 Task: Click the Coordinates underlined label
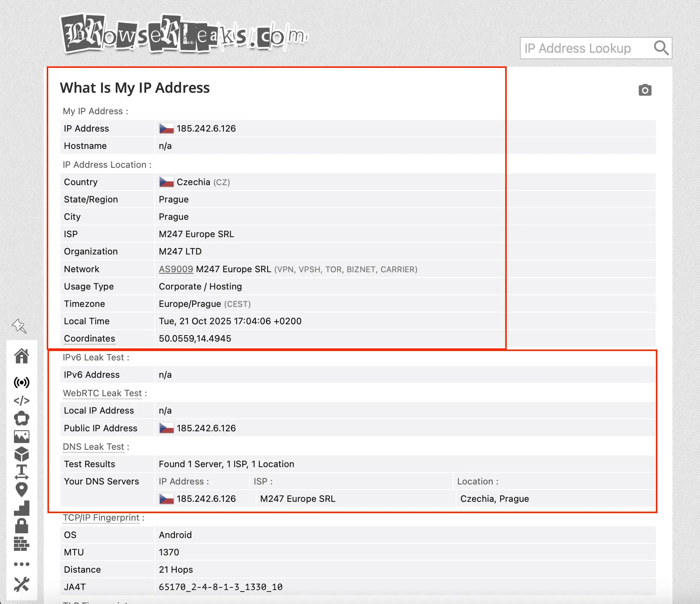tap(89, 339)
